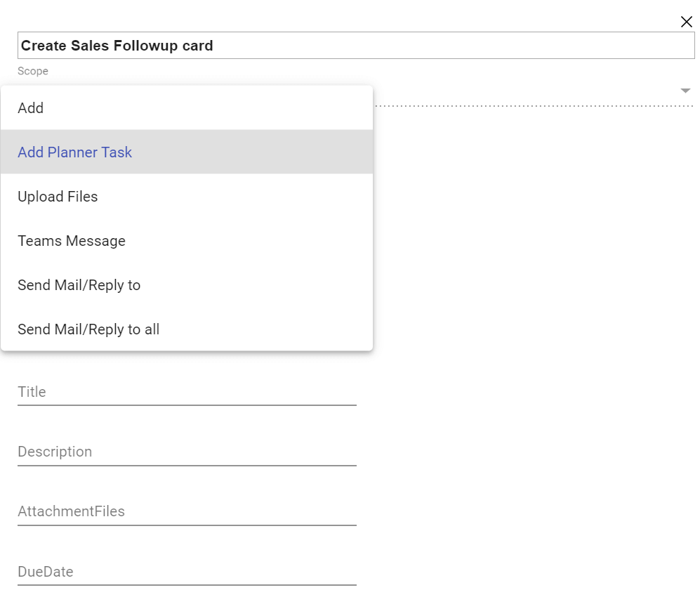This screenshot has height=590, width=700.
Task: Click the Scope label text
Action: pos(33,71)
